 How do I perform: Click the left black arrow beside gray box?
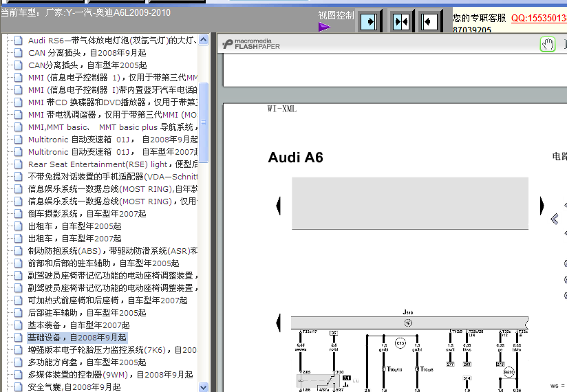(x=278, y=206)
